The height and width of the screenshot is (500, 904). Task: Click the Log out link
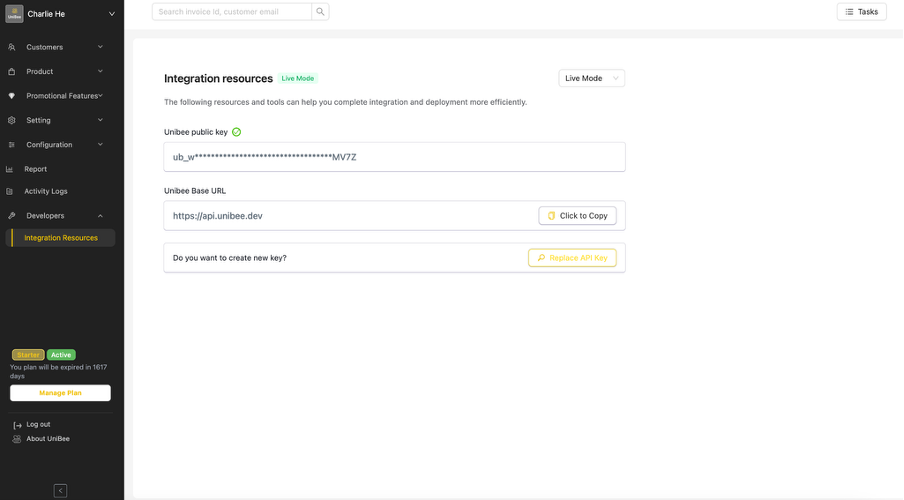pyautogui.click(x=38, y=424)
